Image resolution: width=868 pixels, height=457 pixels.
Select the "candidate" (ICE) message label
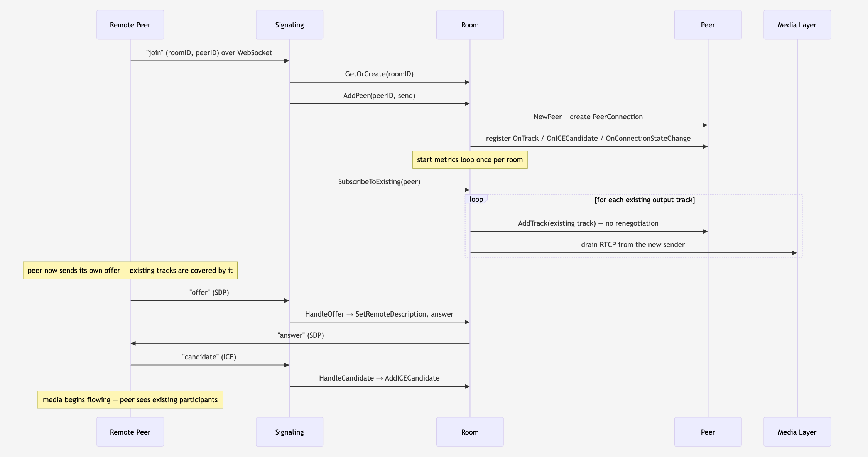coord(209,357)
